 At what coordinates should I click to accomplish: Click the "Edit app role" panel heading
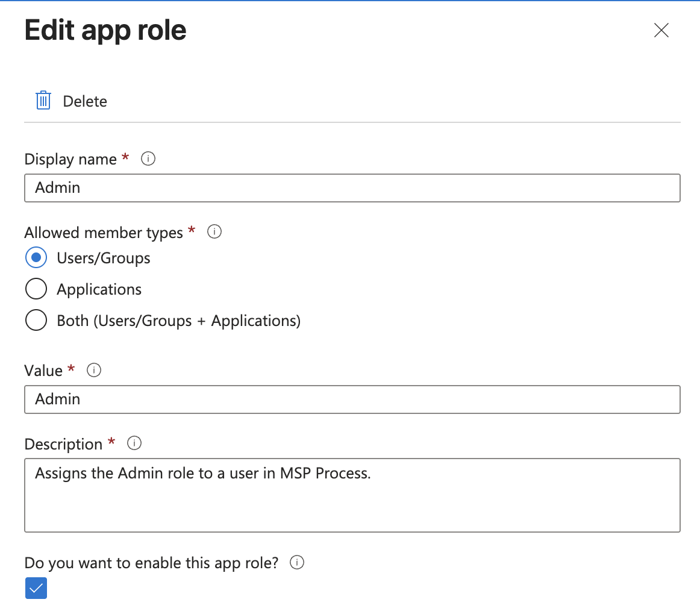tap(105, 30)
